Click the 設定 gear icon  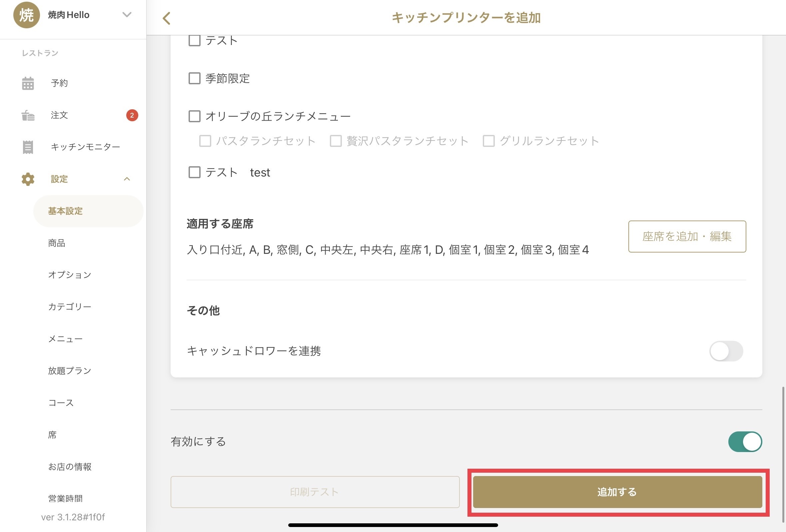click(x=28, y=179)
